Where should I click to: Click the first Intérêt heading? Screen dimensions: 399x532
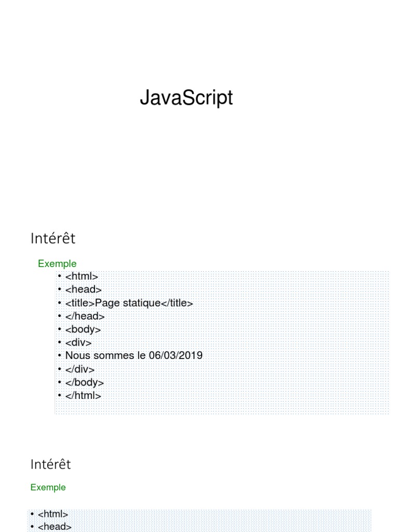click(x=52, y=238)
